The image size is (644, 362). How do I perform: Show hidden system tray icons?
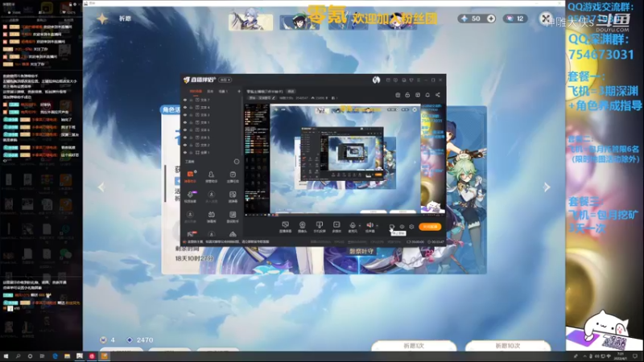point(584,356)
